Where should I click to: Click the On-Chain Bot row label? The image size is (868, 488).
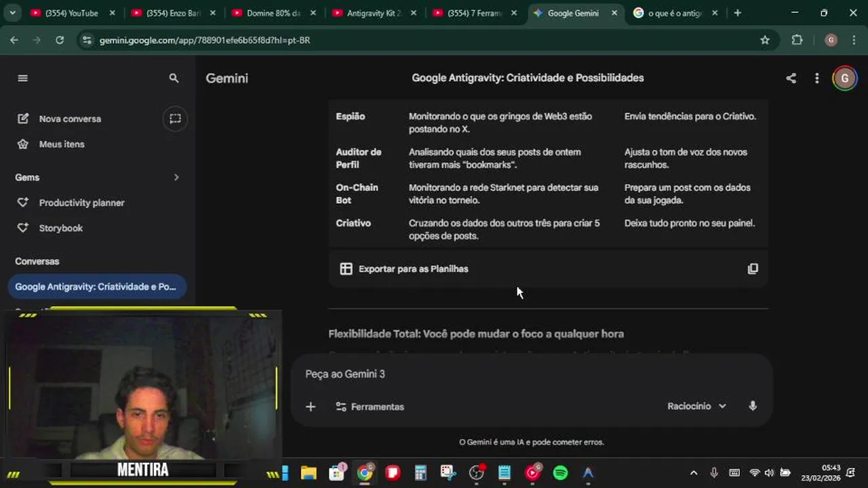pyautogui.click(x=357, y=194)
